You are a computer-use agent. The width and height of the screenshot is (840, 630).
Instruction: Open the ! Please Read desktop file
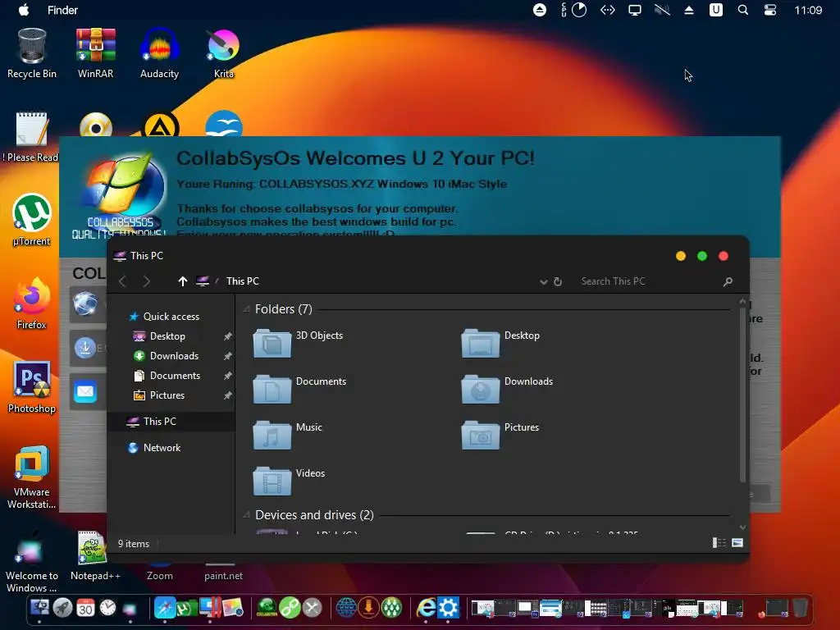click(x=30, y=137)
